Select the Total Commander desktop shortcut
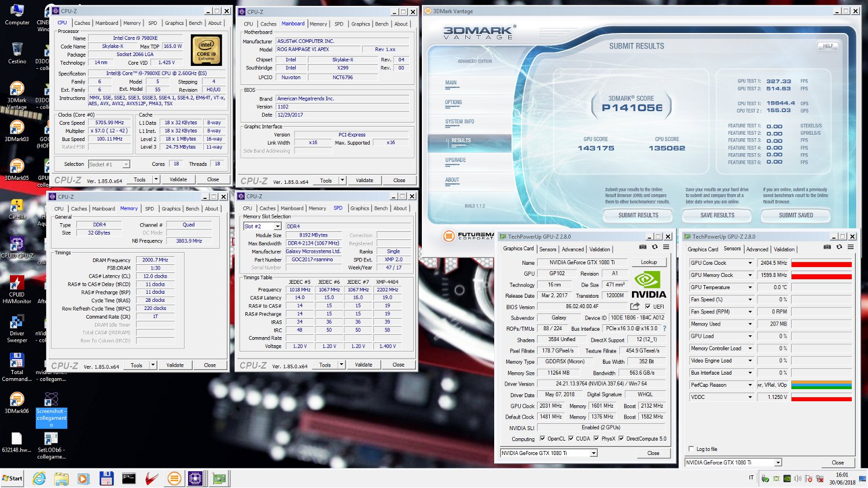The height and width of the screenshot is (488, 868). (17, 368)
